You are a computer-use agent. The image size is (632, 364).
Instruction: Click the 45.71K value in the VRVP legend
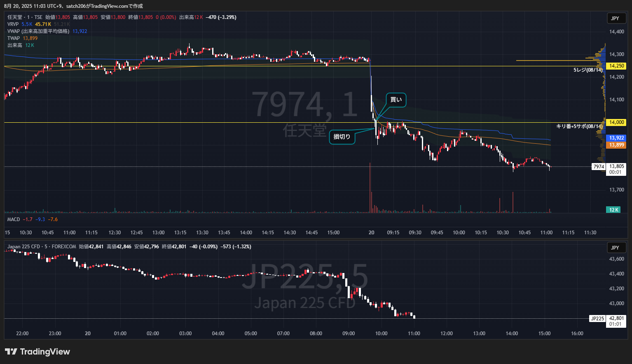[43, 24]
